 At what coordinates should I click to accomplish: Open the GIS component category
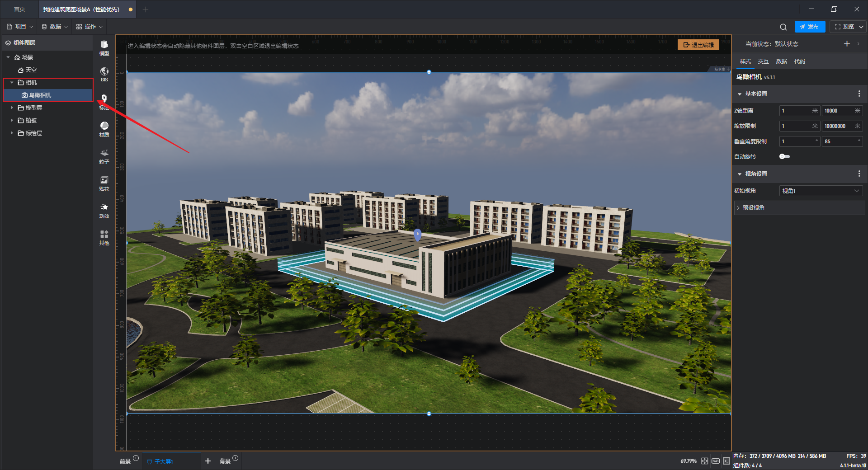pos(104,75)
